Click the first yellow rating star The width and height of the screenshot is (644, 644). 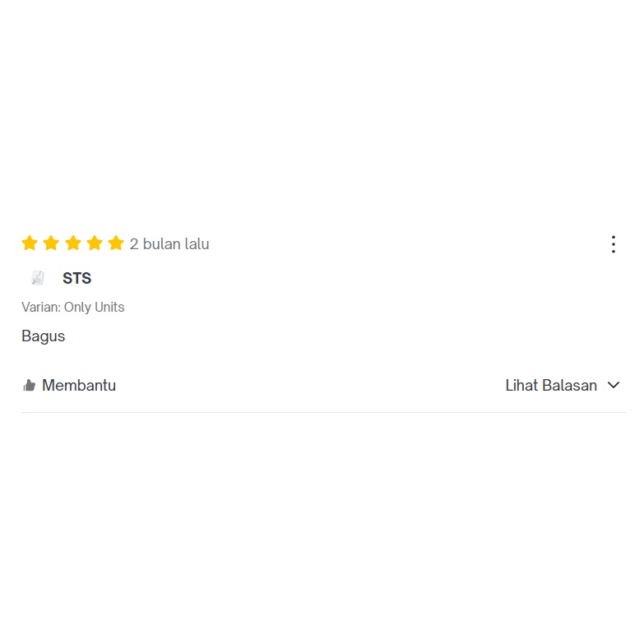tap(30, 243)
